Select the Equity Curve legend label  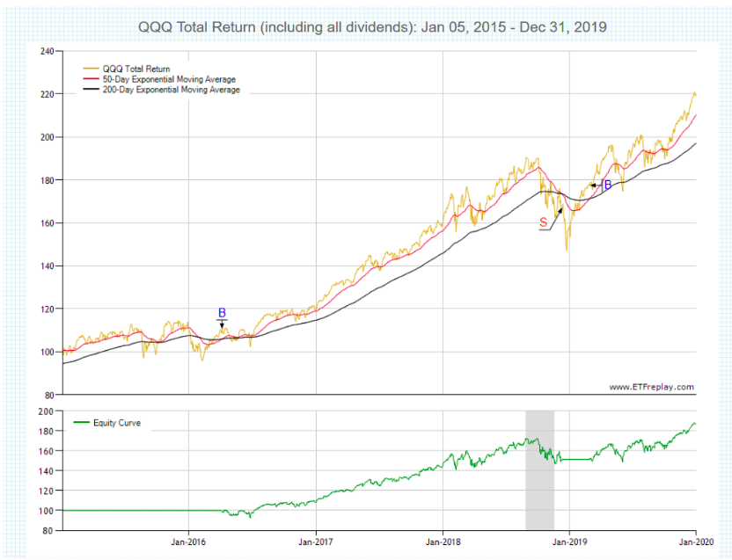pyautogui.click(x=122, y=423)
